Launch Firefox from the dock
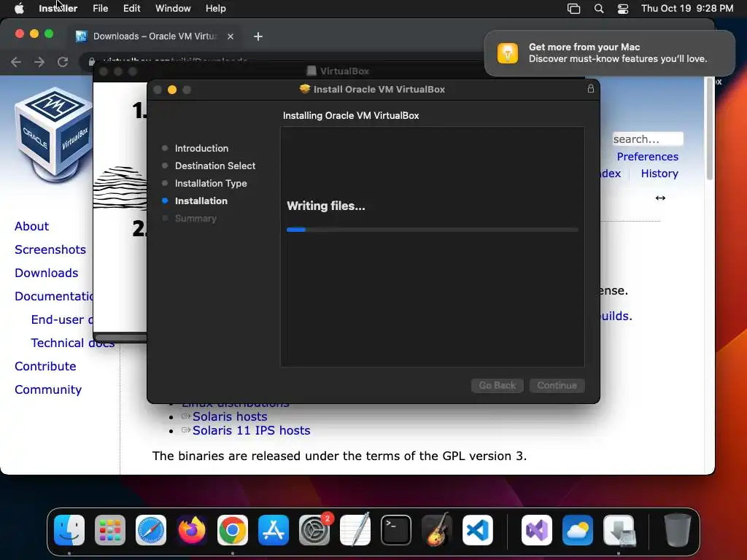Viewport: 747px width, 560px height. click(192, 530)
